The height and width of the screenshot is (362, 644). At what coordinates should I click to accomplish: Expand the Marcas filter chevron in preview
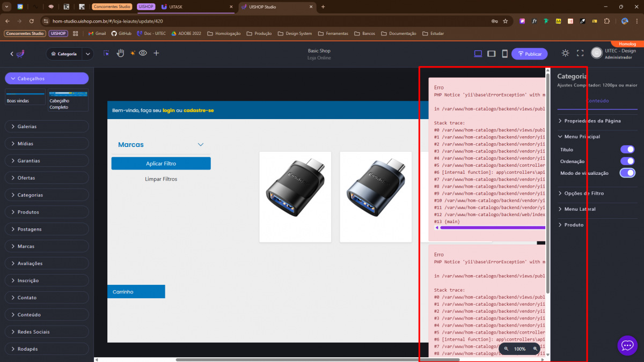(201, 145)
